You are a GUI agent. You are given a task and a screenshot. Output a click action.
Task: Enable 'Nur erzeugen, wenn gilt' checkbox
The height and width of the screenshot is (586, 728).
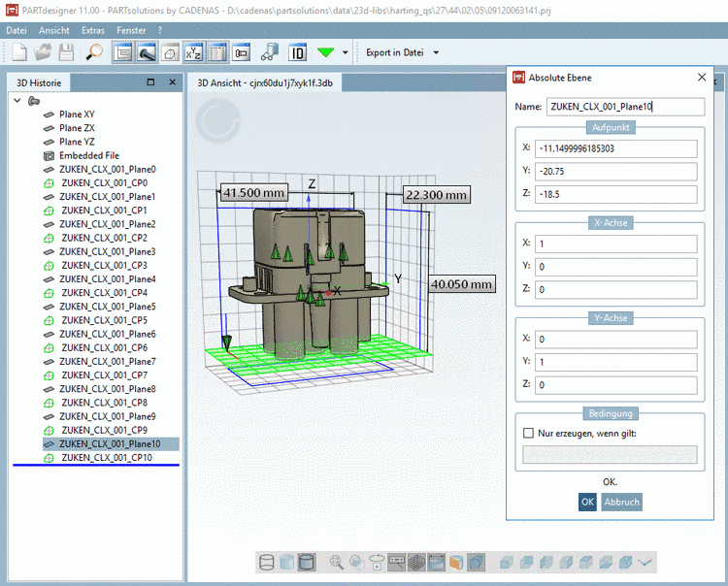[529, 433]
